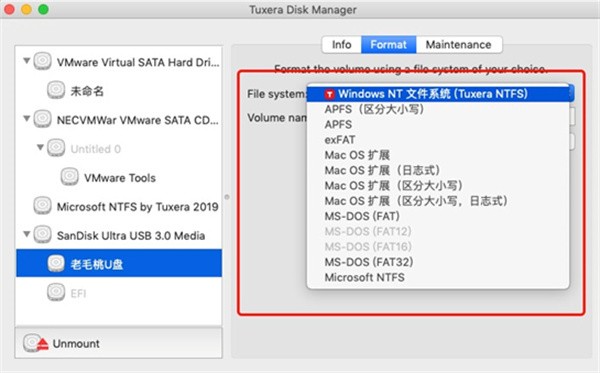The width and height of the screenshot is (600, 373).
Task: Open the Maintenance tab
Action: [459, 45]
